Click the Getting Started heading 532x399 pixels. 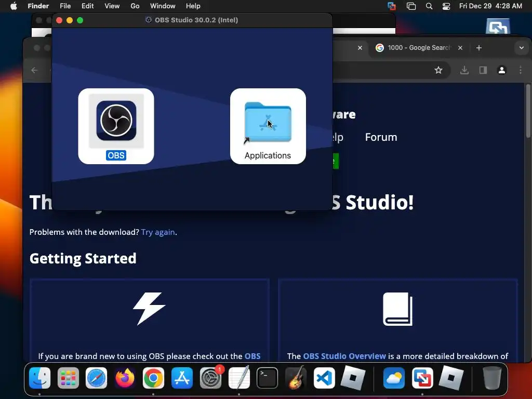point(83,259)
